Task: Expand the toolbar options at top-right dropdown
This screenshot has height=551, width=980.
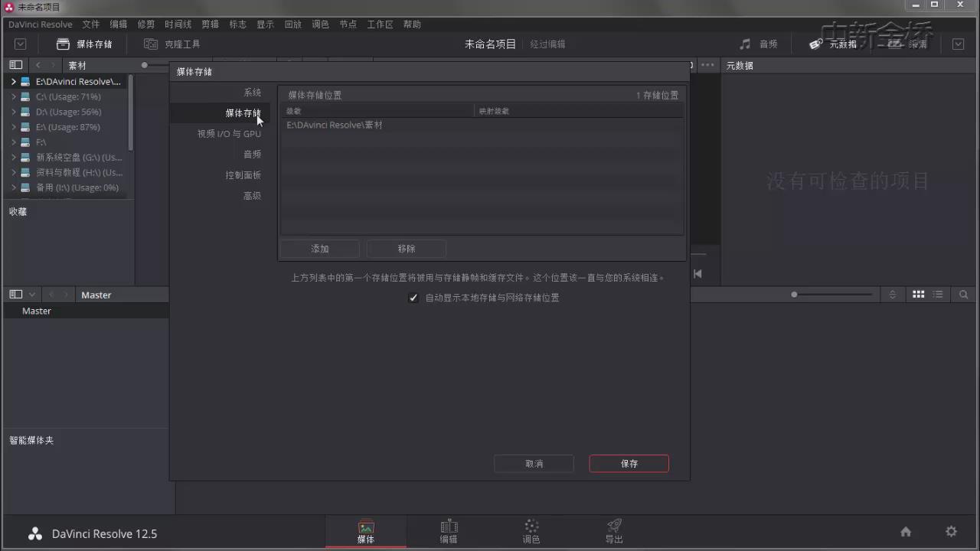Action: coord(958,44)
